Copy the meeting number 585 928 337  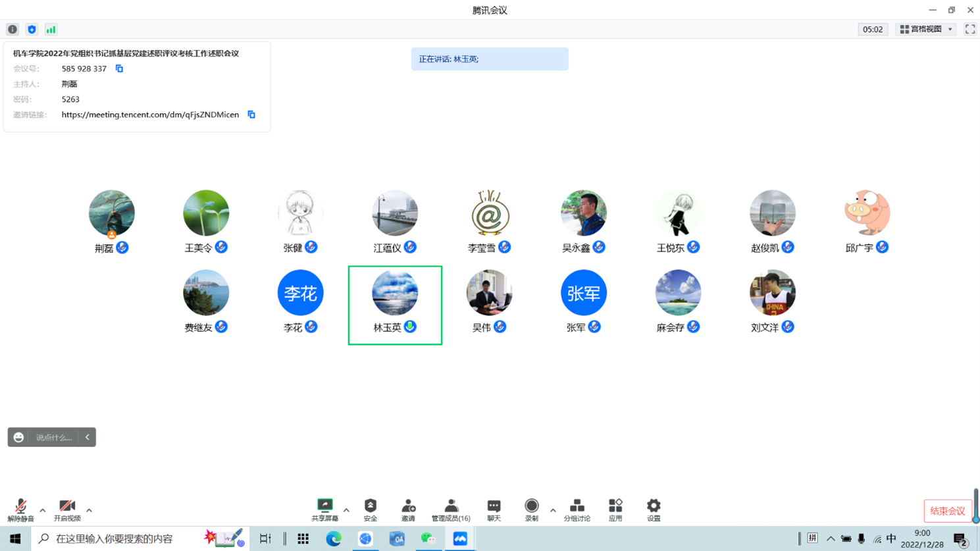(119, 68)
